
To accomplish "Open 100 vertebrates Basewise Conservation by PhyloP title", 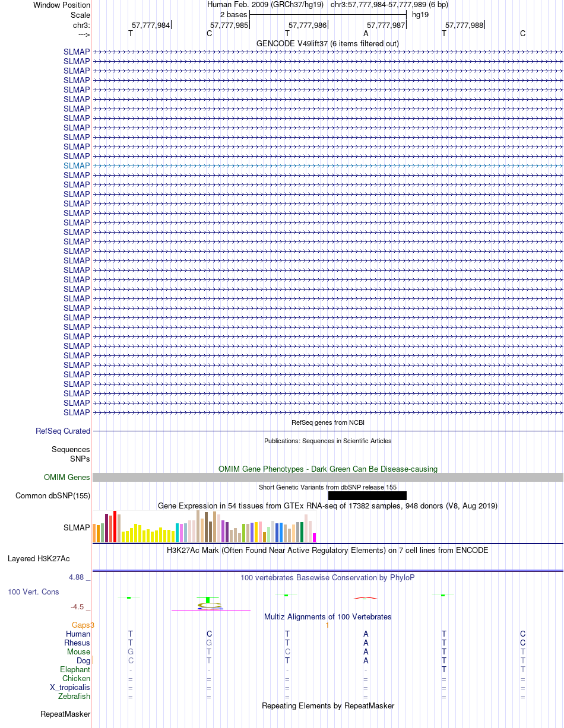I will tap(328, 577).
